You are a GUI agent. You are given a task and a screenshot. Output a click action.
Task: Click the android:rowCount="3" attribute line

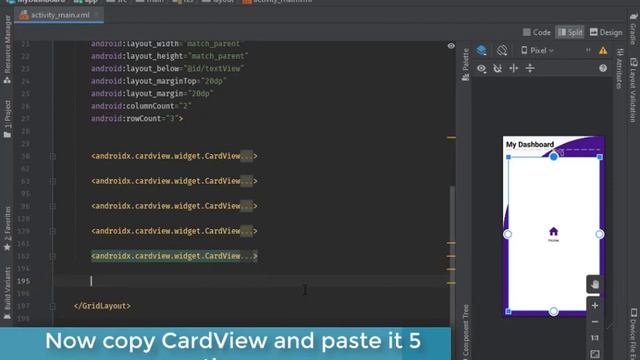click(137, 119)
